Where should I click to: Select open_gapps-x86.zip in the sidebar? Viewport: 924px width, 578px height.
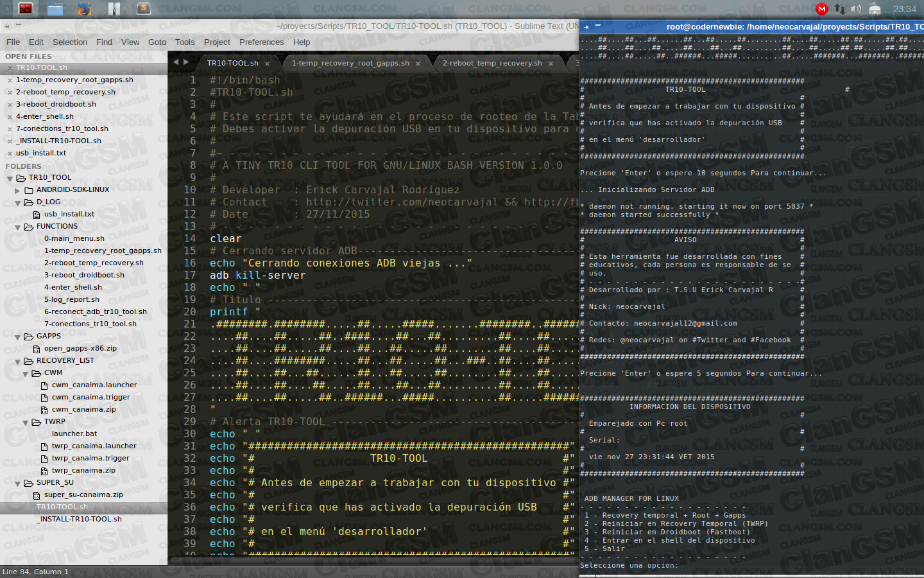80,349
